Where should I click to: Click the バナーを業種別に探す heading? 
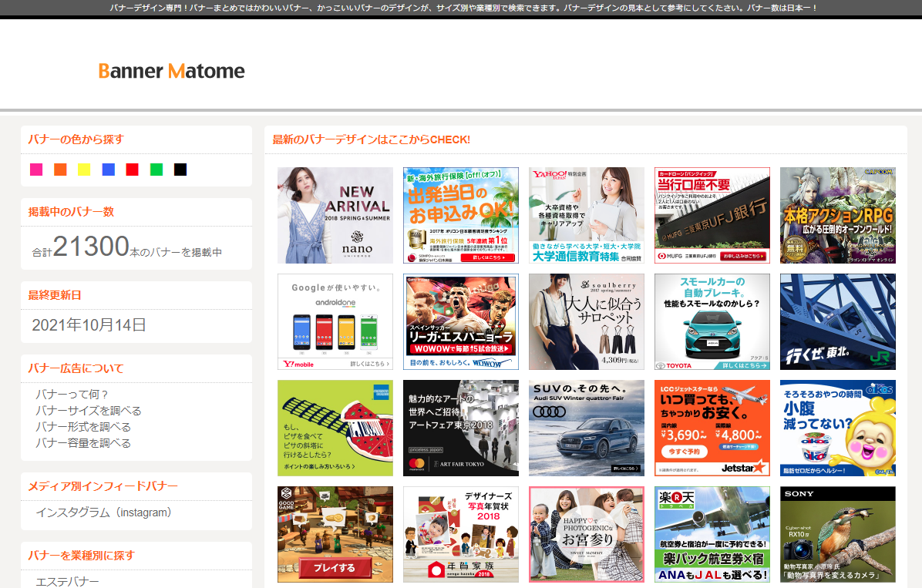(x=81, y=556)
